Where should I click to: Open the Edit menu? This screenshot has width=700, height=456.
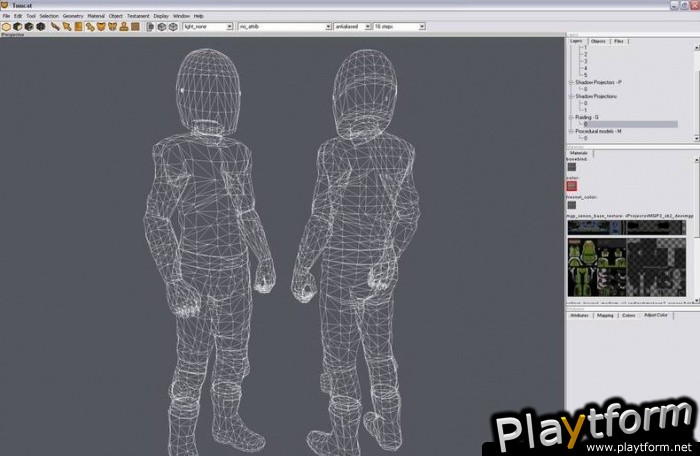point(18,16)
